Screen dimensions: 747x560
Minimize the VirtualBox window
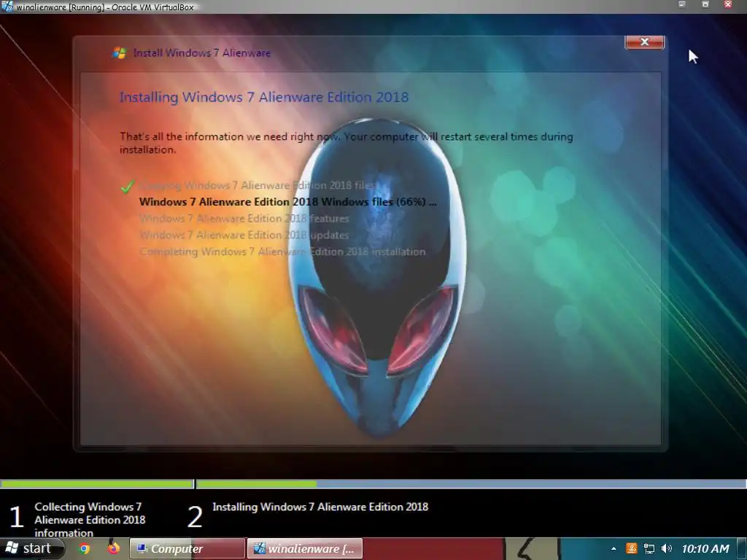tap(682, 4)
